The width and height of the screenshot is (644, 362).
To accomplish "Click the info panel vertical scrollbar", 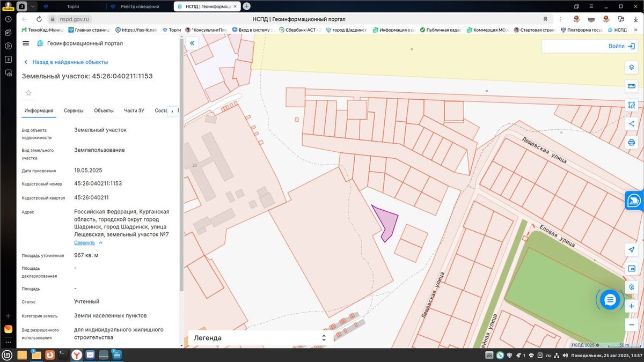I will point(181,209).
